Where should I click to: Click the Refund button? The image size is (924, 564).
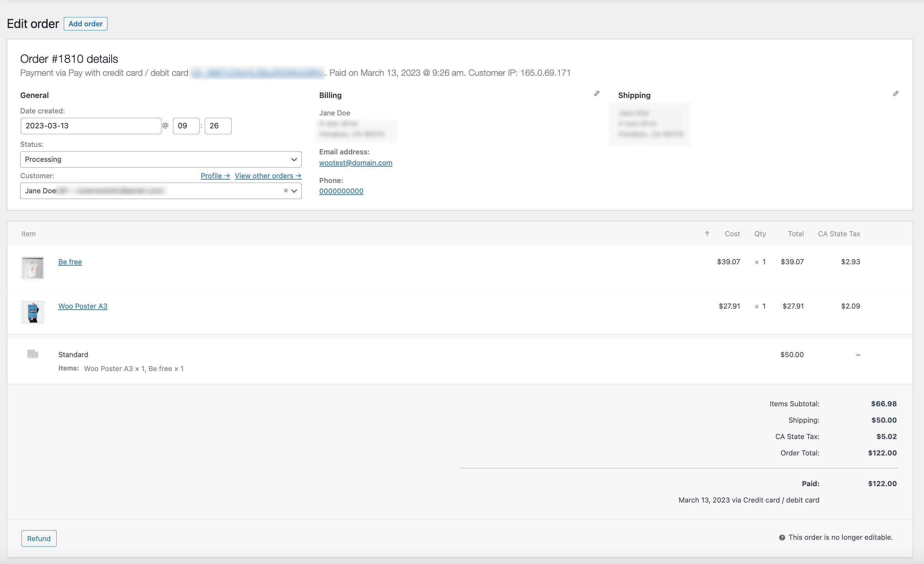click(39, 538)
